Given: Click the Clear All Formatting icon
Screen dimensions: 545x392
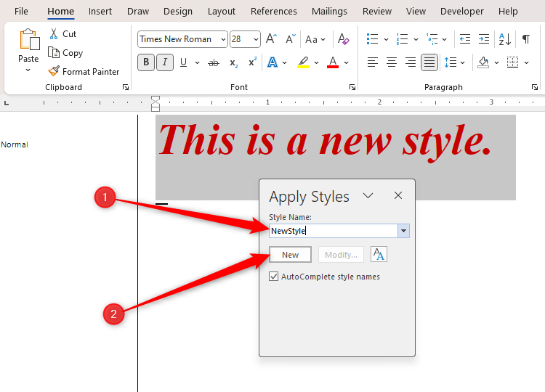Looking at the screenshot, I should 344,39.
